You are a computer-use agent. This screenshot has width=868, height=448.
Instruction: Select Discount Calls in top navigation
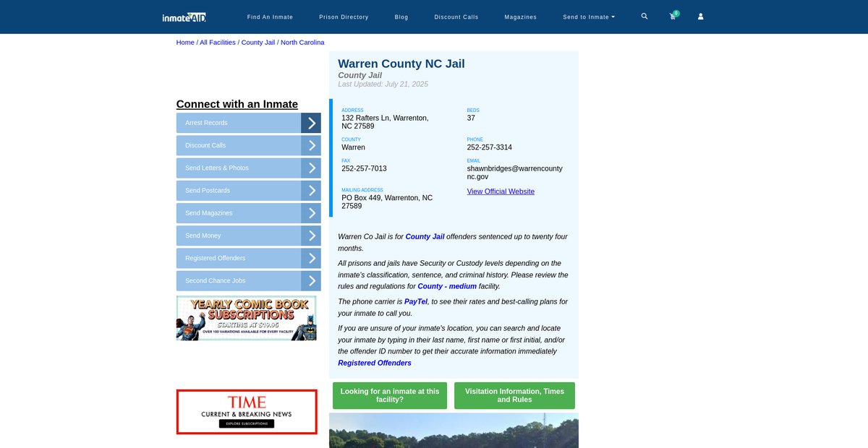point(456,17)
